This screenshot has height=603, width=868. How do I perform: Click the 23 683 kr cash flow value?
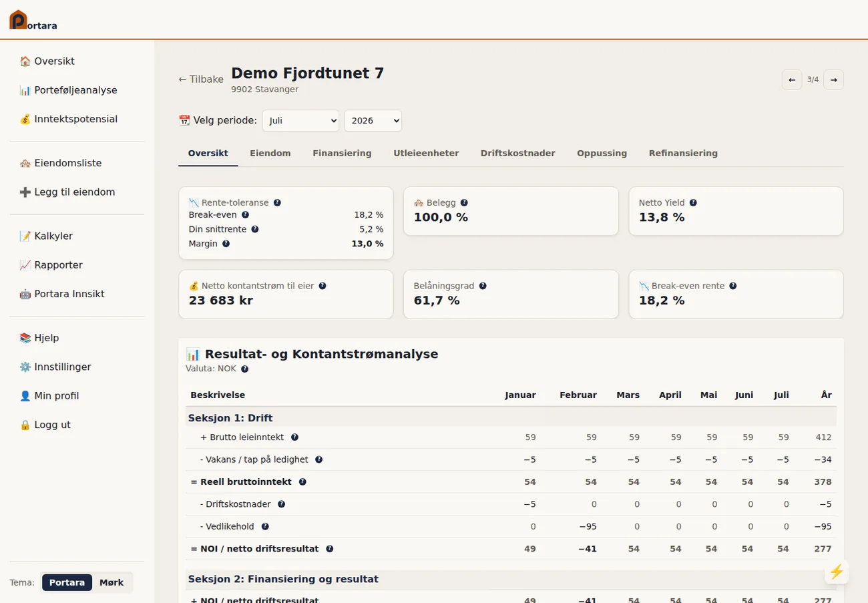click(x=221, y=300)
